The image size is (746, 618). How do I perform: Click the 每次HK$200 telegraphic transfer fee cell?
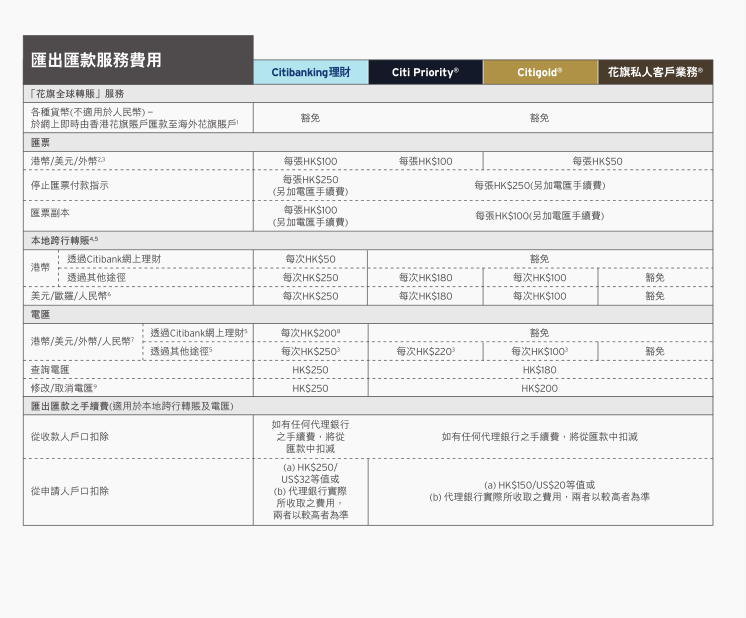pos(310,333)
